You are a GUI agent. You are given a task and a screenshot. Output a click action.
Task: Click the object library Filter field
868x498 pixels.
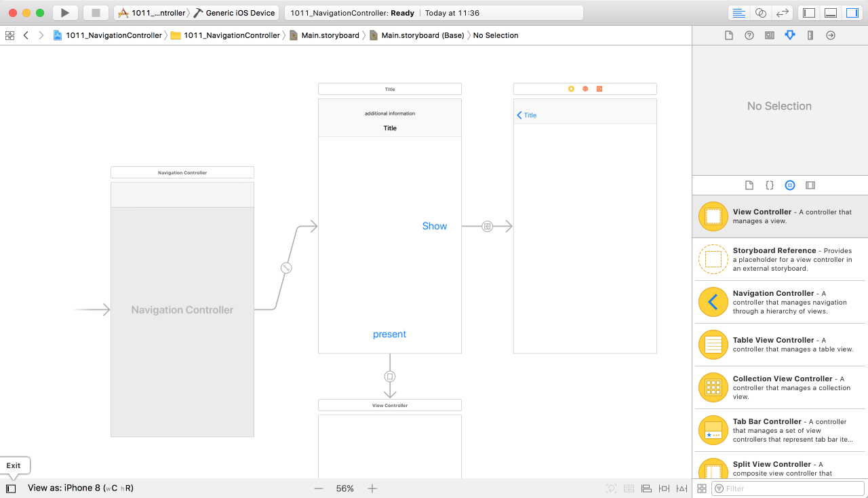[789, 489]
